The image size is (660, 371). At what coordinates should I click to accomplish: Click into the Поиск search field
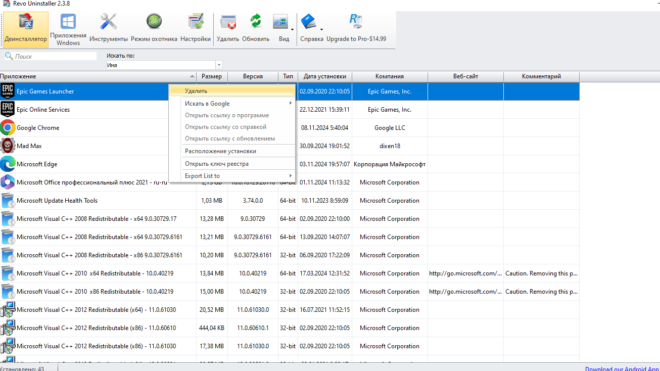point(51,56)
